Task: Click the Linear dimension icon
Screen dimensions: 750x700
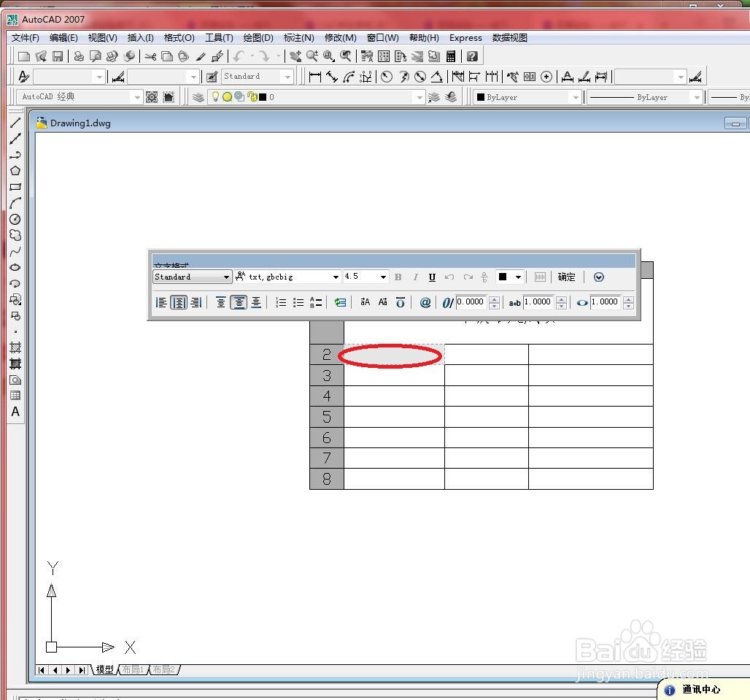Action: click(314, 77)
